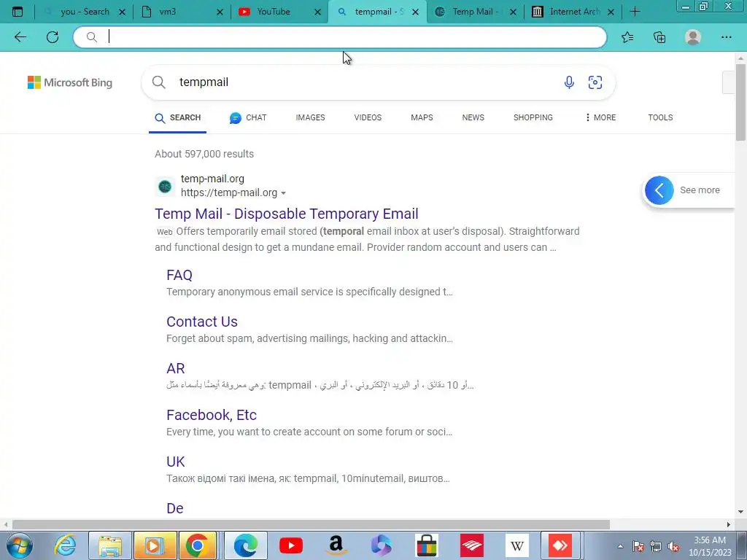Open Amazon shortcut on taskbar
The height and width of the screenshot is (560, 747).
pos(336,545)
